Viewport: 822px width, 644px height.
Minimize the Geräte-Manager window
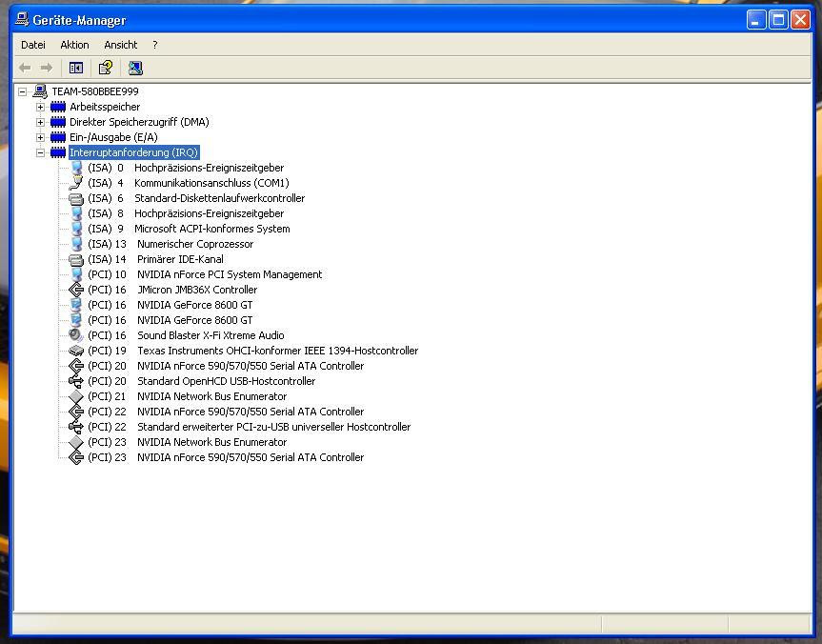pos(756,20)
